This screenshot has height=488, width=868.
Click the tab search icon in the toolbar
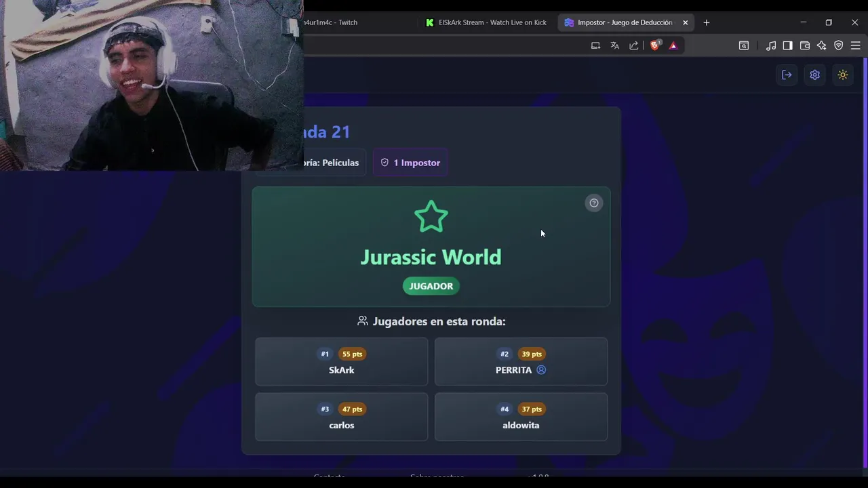744,45
